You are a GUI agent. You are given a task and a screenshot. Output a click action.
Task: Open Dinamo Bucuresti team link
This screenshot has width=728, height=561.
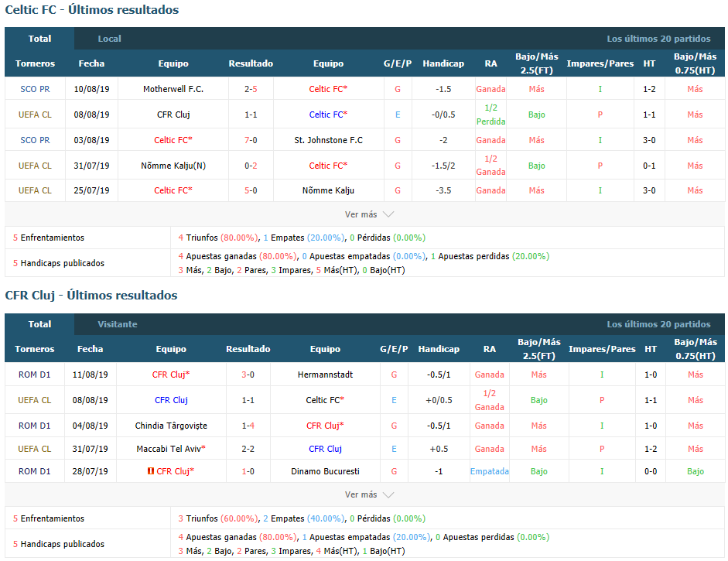pyautogui.click(x=325, y=471)
